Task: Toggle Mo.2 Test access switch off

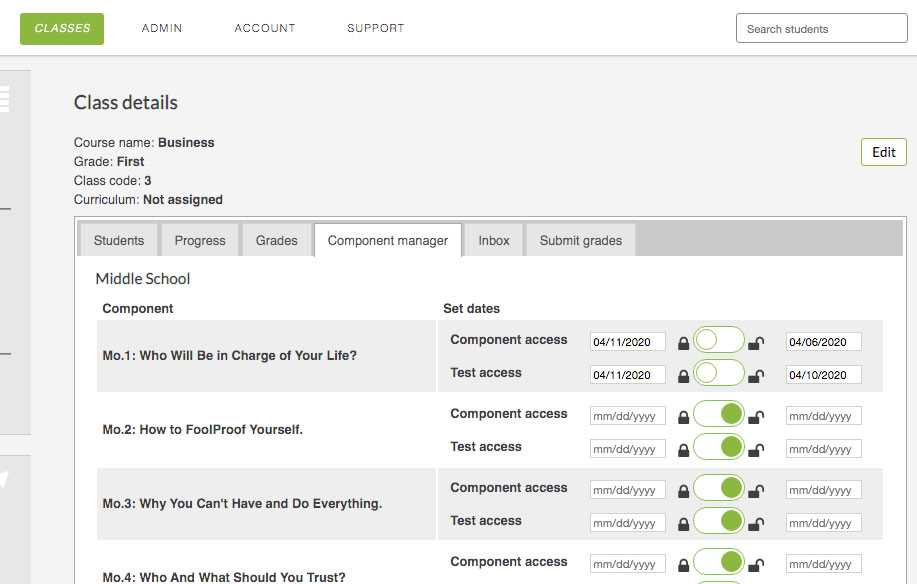Action: pos(719,447)
